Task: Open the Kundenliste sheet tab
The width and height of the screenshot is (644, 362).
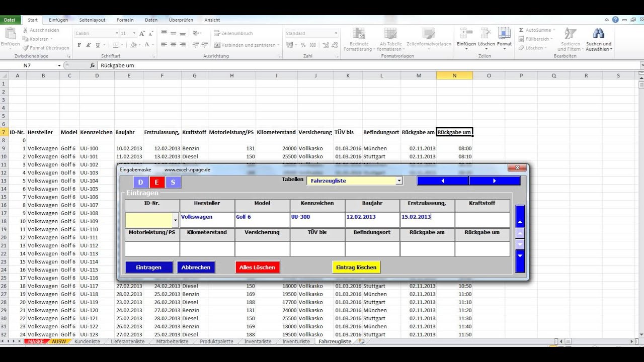Action: tap(87, 341)
